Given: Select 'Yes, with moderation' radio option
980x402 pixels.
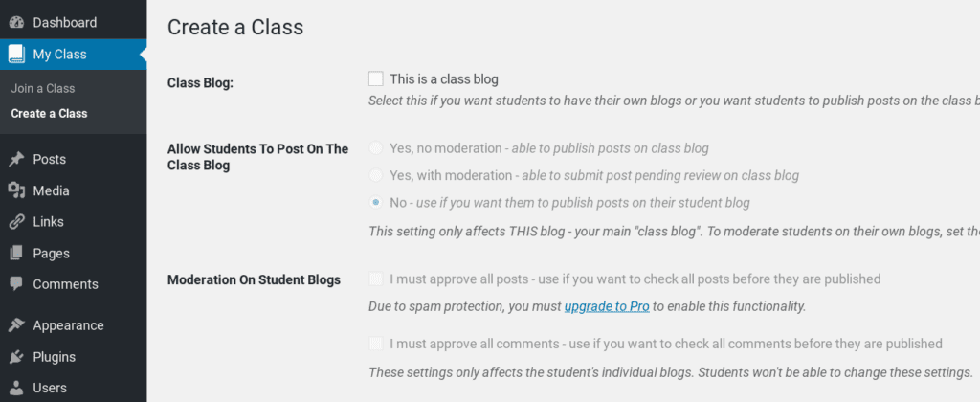Looking at the screenshot, I should (x=375, y=176).
